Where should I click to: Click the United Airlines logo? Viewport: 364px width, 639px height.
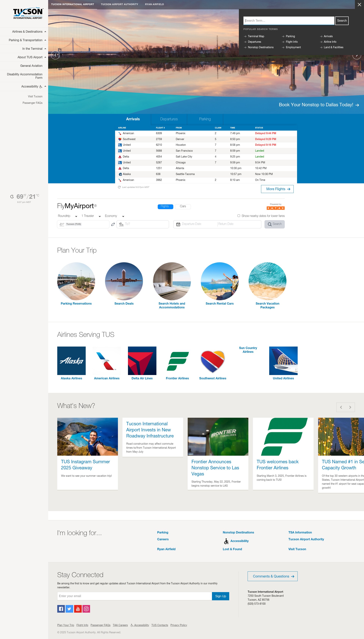[283, 361]
